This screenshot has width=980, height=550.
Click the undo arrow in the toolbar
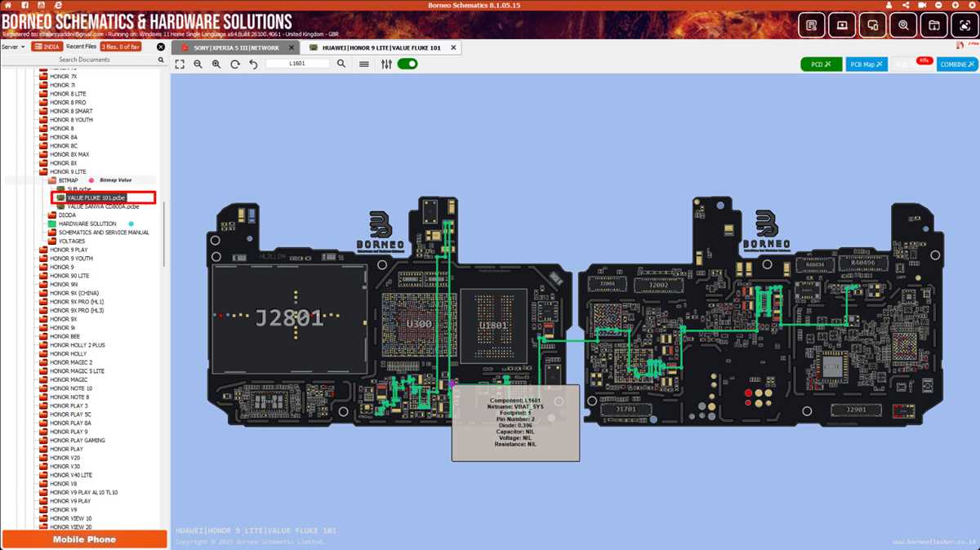[253, 64]
